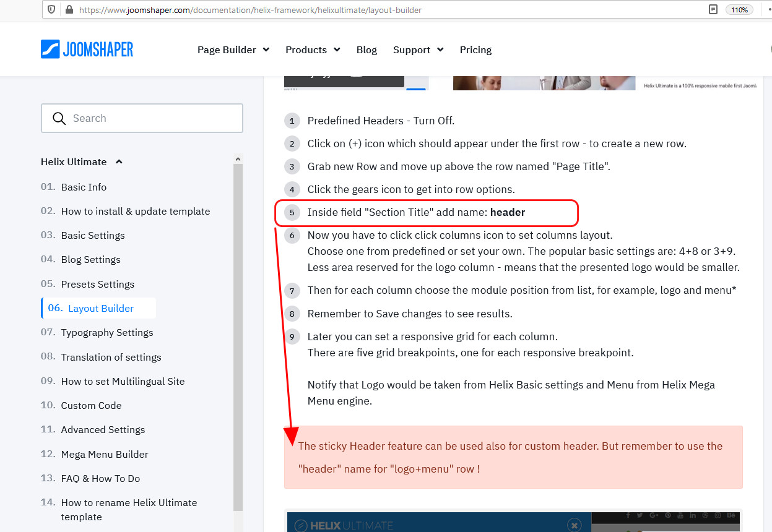Toggle reader view icon in address bar

(x=713, y=9)
